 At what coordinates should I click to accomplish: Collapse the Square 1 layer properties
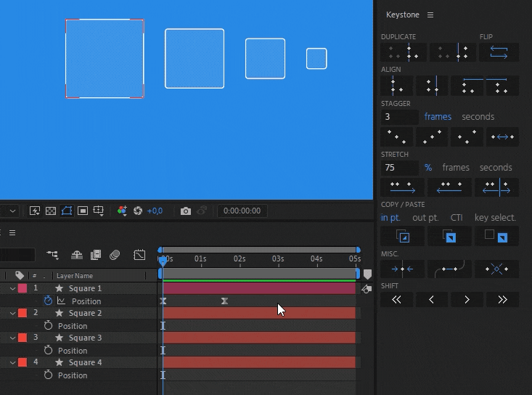point(12,288)
